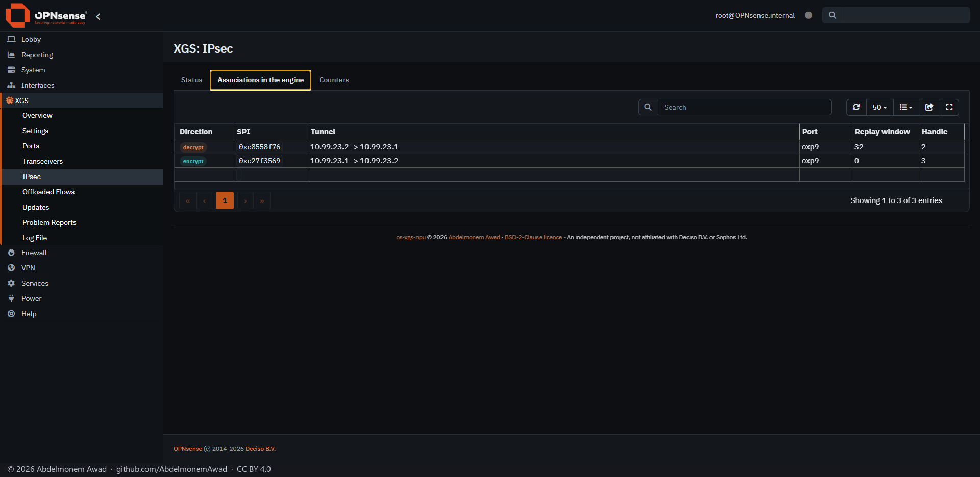The image size is (980, 477).
Task: Click the next page arrow
Action: coord(246,200)
